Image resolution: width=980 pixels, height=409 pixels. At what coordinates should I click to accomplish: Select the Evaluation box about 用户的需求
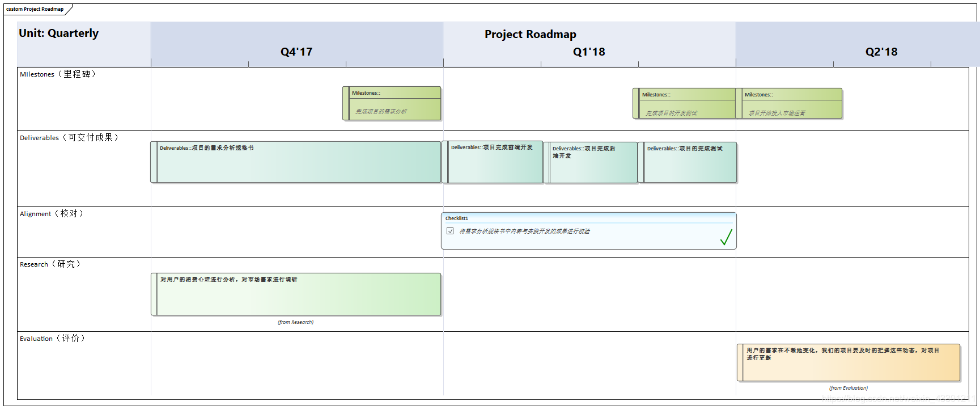(x=849, y=362)
